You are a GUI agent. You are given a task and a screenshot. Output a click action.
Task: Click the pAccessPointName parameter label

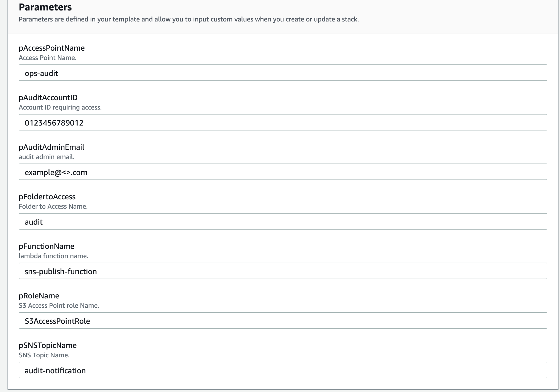[x=51, y=48]
